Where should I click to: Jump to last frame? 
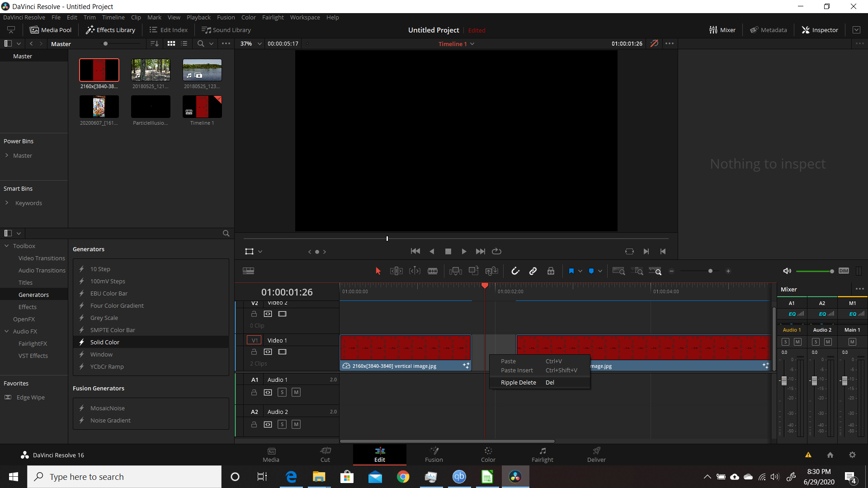(480, 252)
